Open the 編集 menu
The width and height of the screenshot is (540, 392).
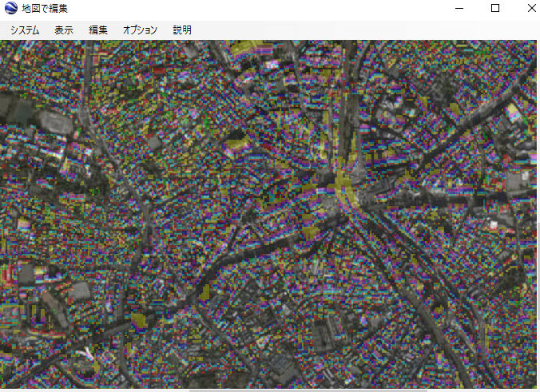[x=98, y=30]
